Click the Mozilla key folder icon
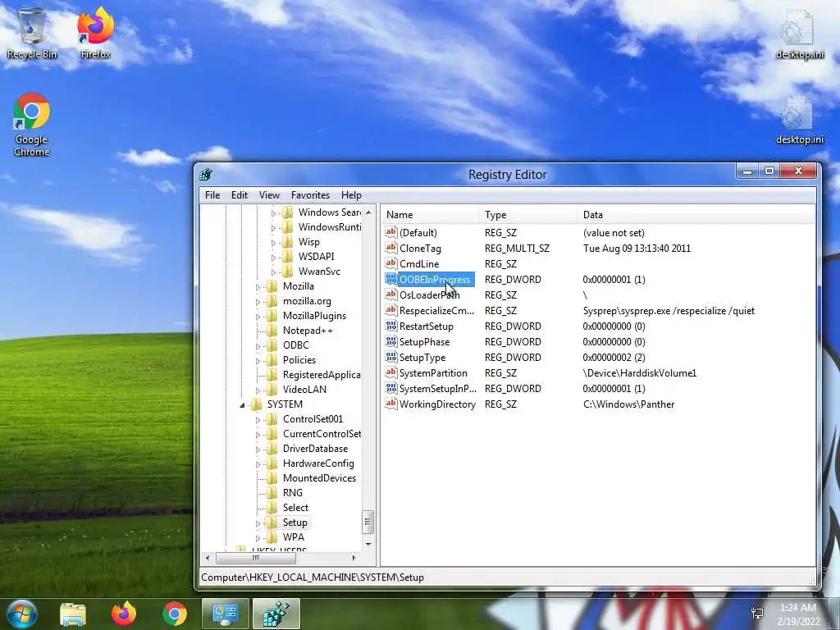This screenshot has height=630, width=840. pos(272,286)
